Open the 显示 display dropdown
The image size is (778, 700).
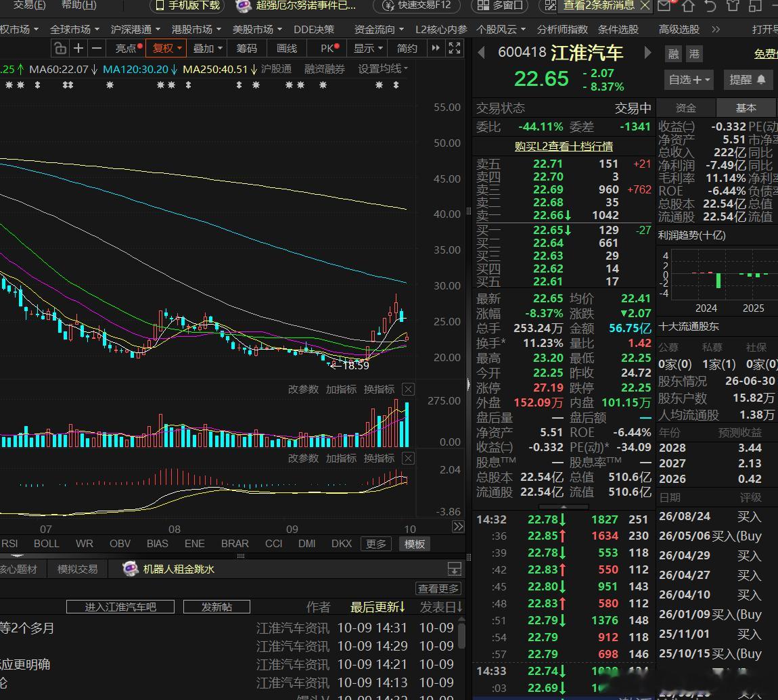(367, 48)
